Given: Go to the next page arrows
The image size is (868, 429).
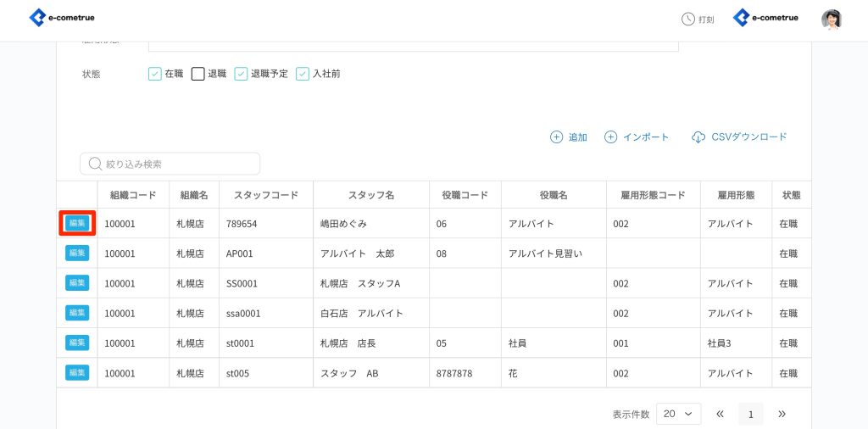Looking at the screenshot, I should pyautogui.click(x=782, y=414).
